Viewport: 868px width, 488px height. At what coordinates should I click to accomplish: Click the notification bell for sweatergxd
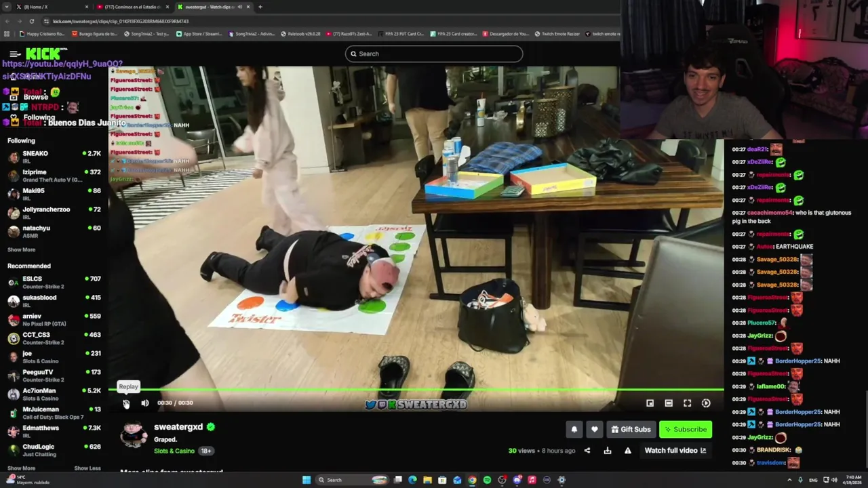pyautogui.click(x=574, y=429)
